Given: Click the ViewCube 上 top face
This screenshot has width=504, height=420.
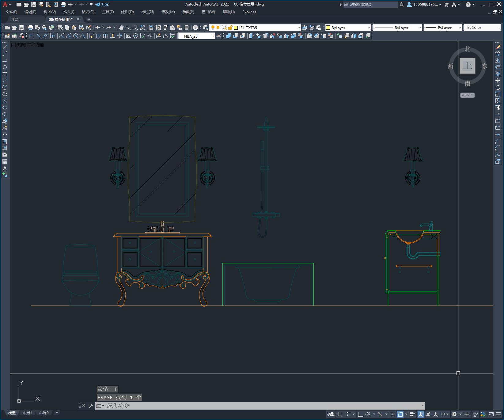Looking at the screenshot, I should [x=468, y=66].
